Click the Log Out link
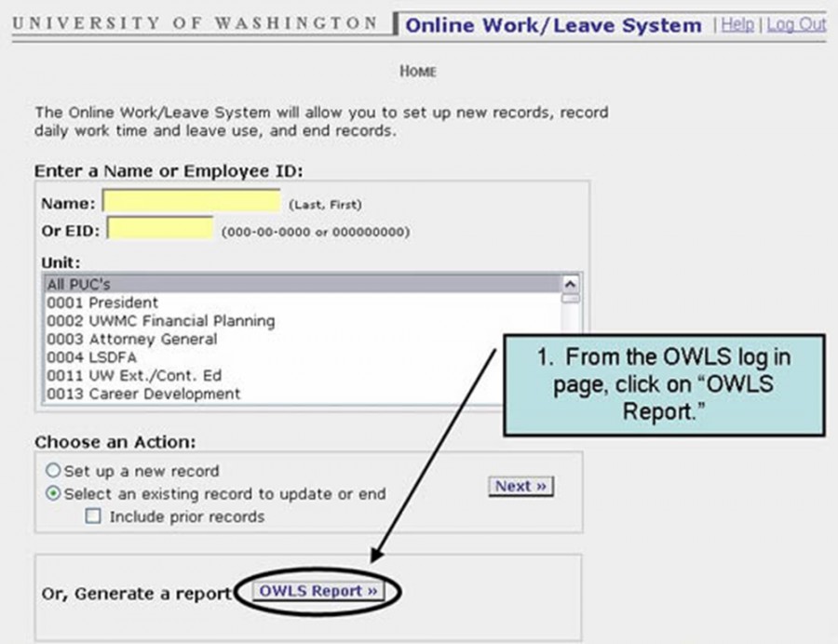Image resolution: width=838 pixels, height=644 pixels. tap(796, 24)
